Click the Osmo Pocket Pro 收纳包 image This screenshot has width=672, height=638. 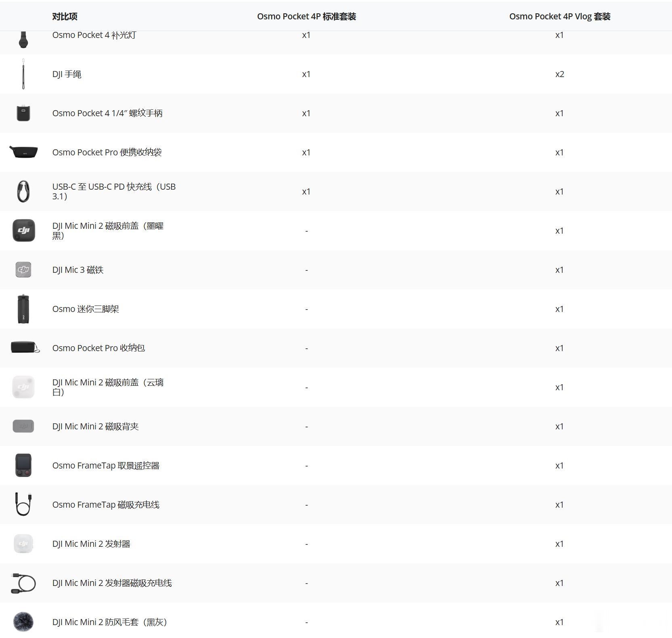pyautogui.click(x=25, y=347)
